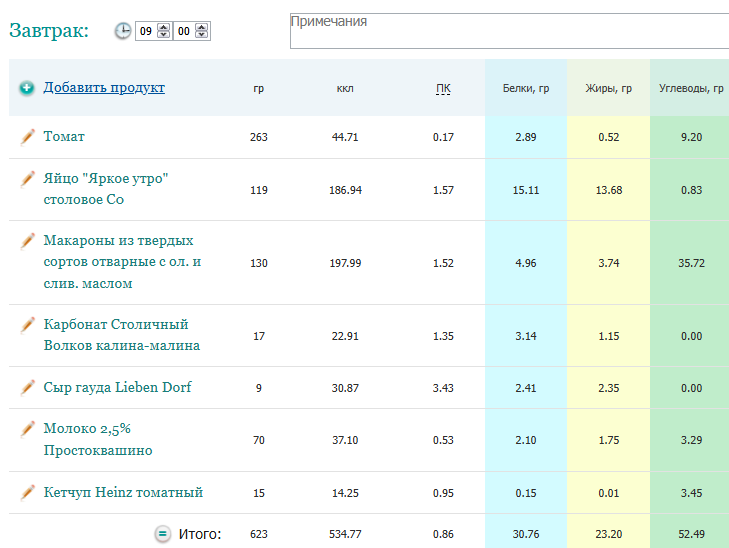The image size is (729, 548).
Task: Select egg weight value 119
Action: (x=259, y=190)
